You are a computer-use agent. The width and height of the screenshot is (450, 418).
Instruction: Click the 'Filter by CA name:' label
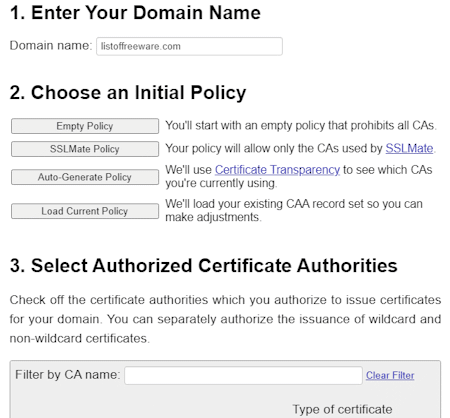[68, 375]
